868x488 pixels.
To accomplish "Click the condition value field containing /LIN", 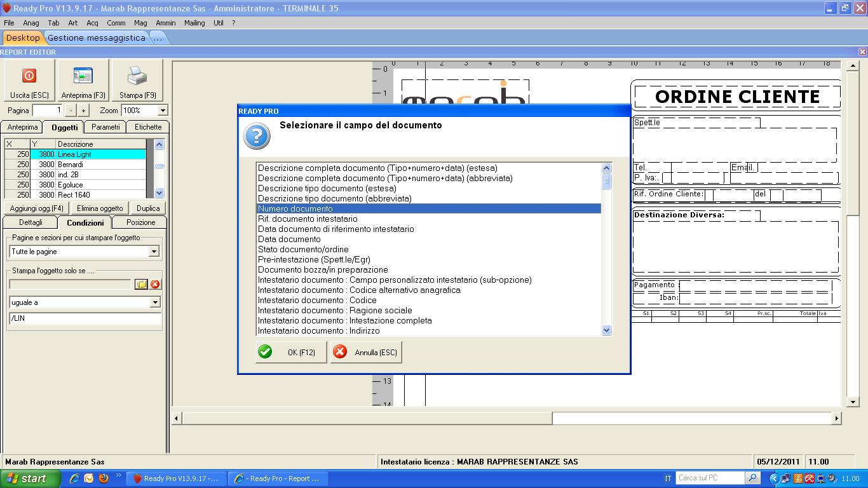I will pyautogui.click(x=85, y=318).
